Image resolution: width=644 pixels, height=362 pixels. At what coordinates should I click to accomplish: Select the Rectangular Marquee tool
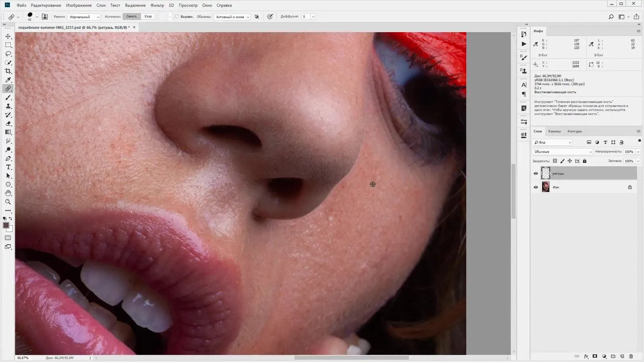[x=8, y=45]
